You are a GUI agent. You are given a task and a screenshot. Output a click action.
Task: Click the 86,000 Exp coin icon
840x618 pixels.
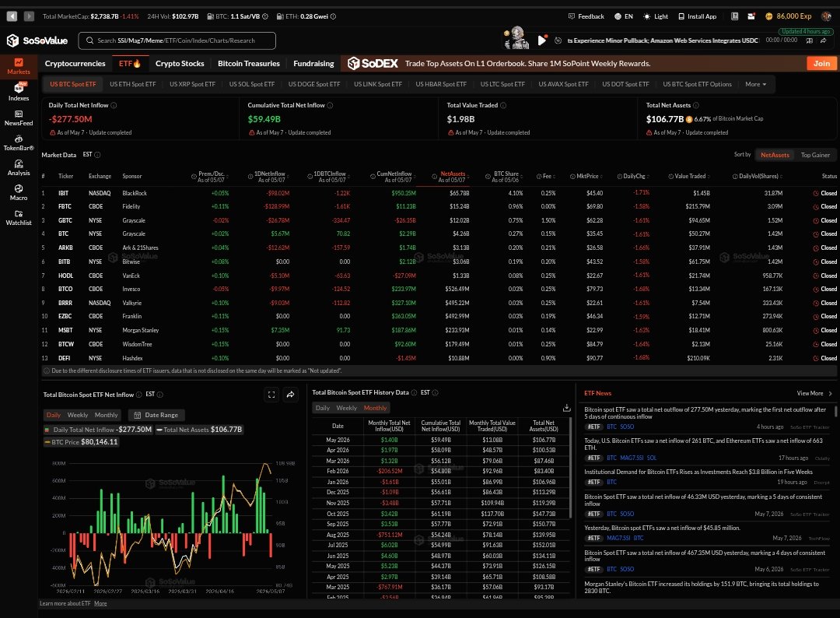point(768,16)
